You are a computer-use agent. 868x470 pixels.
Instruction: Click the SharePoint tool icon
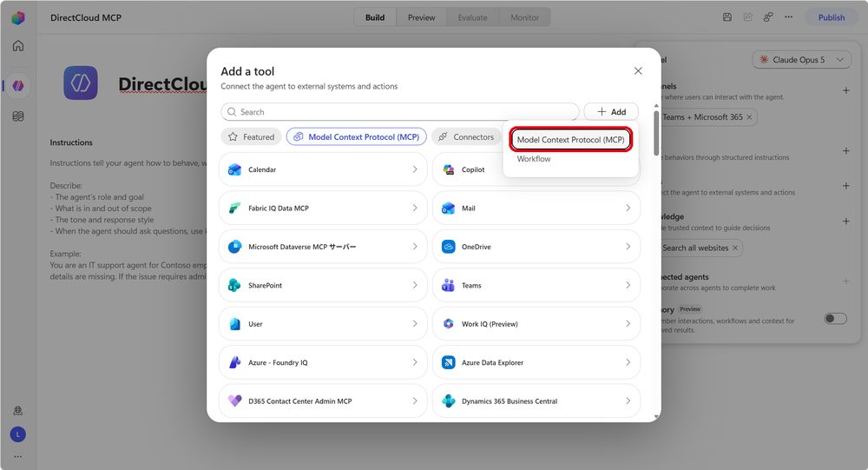pyautogui.click(x=234, y=286)
